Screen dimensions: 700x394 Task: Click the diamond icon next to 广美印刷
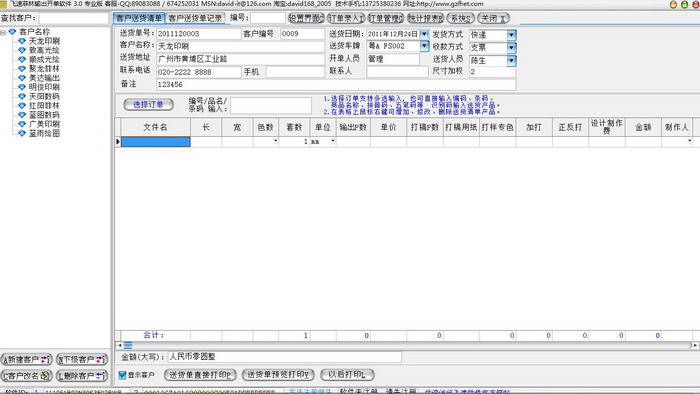(21, 124)
